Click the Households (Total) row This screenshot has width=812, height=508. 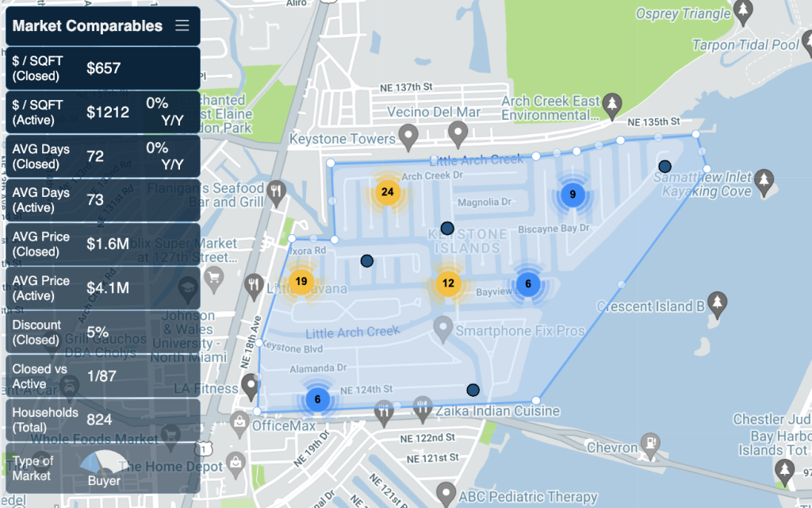(x=103, y=420)
